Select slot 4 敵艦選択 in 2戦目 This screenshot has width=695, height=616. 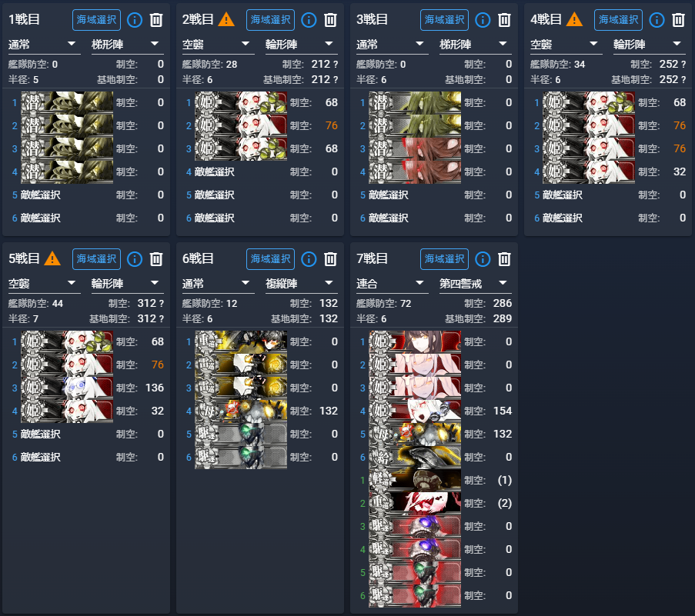[214, 171]
